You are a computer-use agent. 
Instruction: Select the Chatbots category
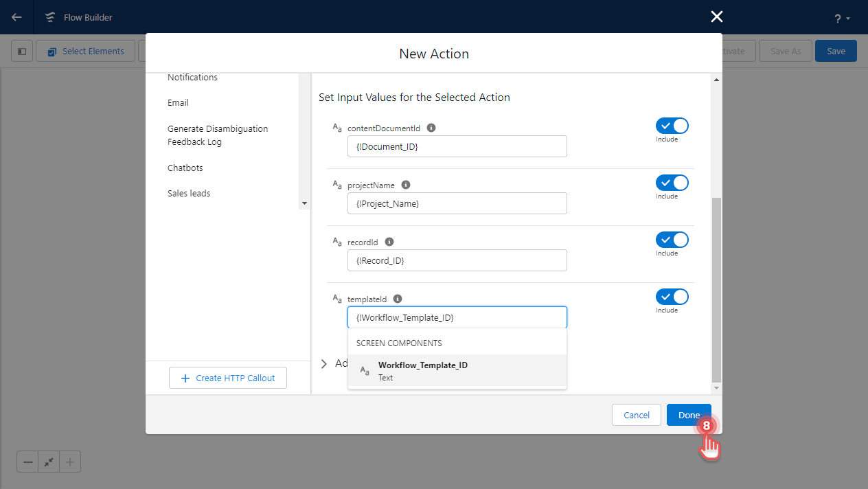point(185,167)
